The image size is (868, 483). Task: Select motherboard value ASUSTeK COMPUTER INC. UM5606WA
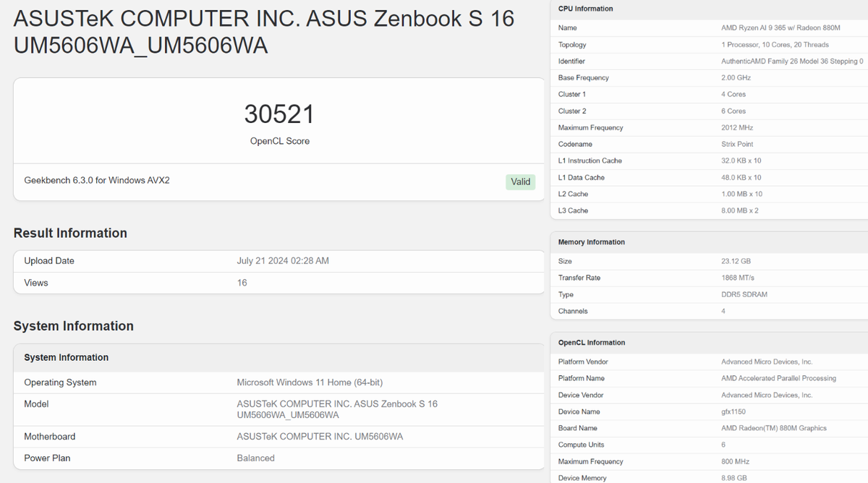tap(320, 437)
